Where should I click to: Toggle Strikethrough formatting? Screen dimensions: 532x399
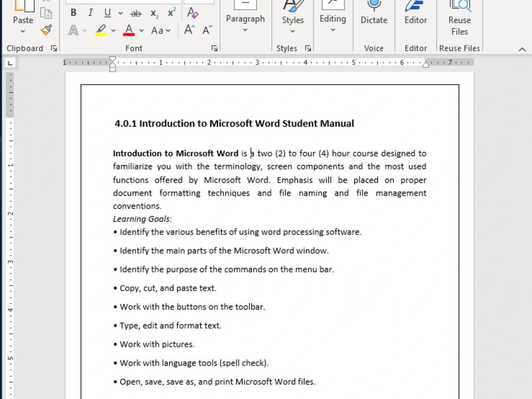click(x=136, y=13)
